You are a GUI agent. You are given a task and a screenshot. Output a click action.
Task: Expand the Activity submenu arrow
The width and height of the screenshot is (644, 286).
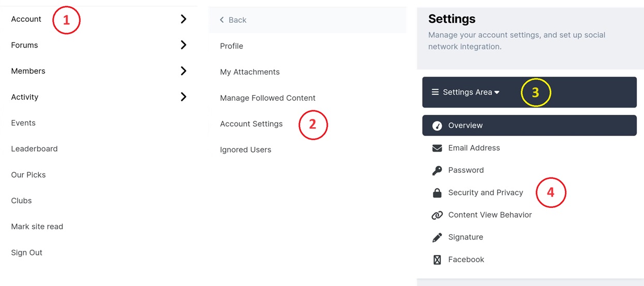(x=183, y=97)
